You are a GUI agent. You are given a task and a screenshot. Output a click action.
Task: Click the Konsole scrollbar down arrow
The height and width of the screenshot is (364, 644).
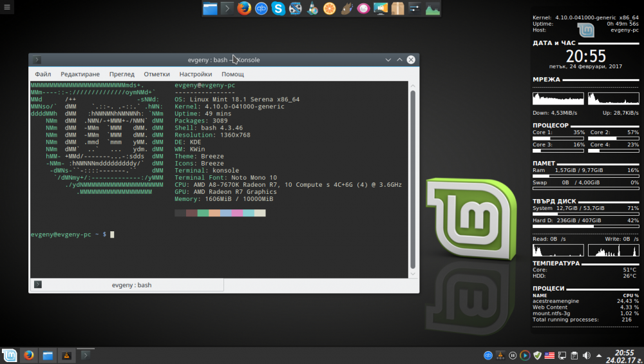(413, 274)
